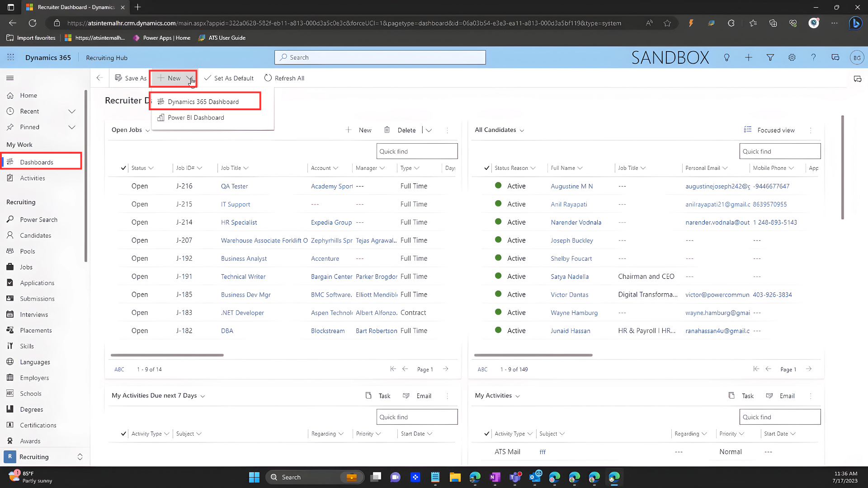Viewport: 868px width, 488px height.
Task: Open the help question mark icon
Action: tap(813, 57)
